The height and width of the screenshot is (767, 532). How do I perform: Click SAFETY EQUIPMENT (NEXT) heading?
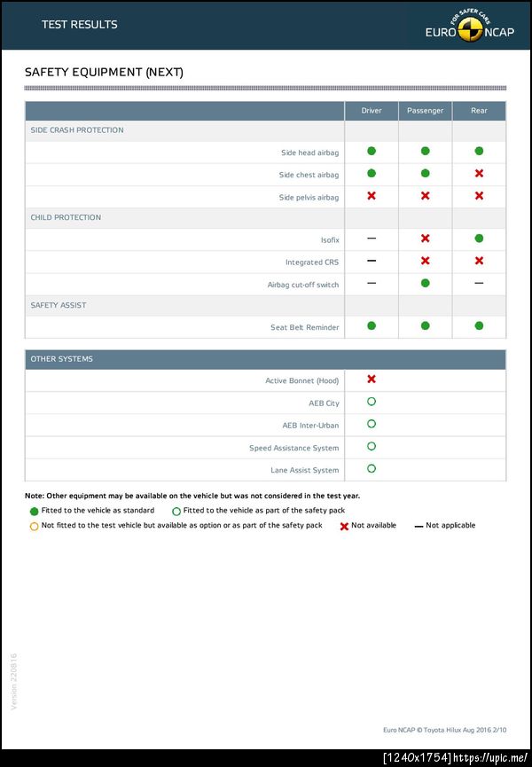click(104, 73)
